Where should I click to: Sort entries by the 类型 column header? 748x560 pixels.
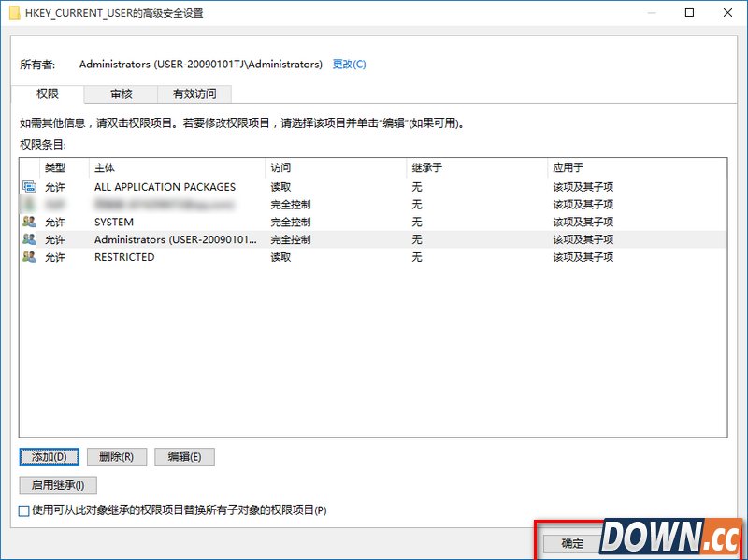tap(55, 168)
